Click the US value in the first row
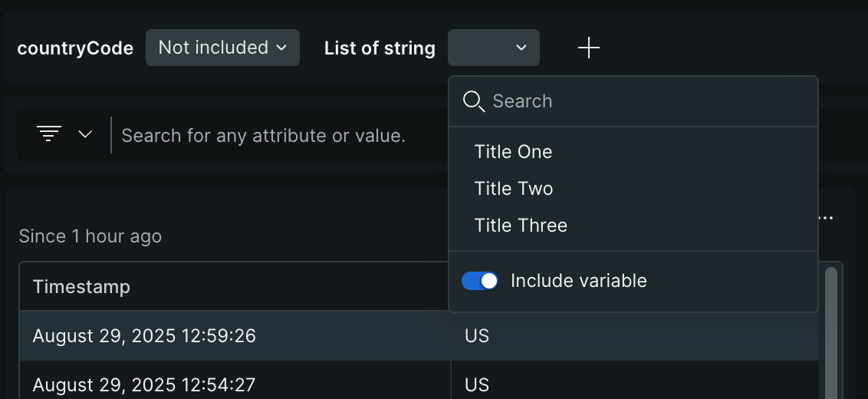Image resolution: width=868 pixels, height=399 pixels. click(476, 336)
